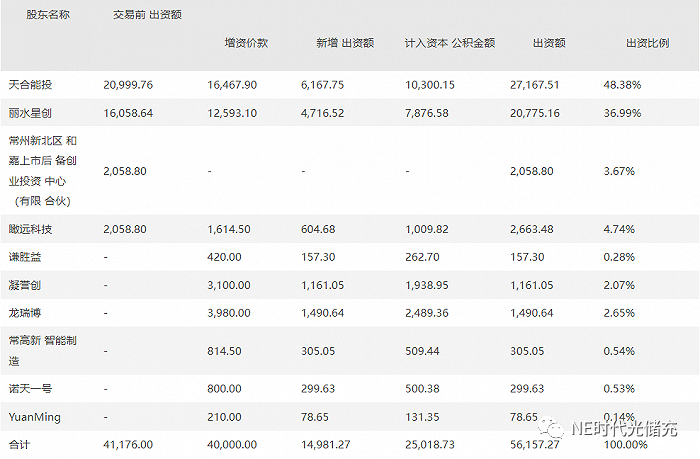The image size is (700, 459).
Task: Click the 20,999.76 pre-transaction amount cell
Action: click(x=128, y=85)
